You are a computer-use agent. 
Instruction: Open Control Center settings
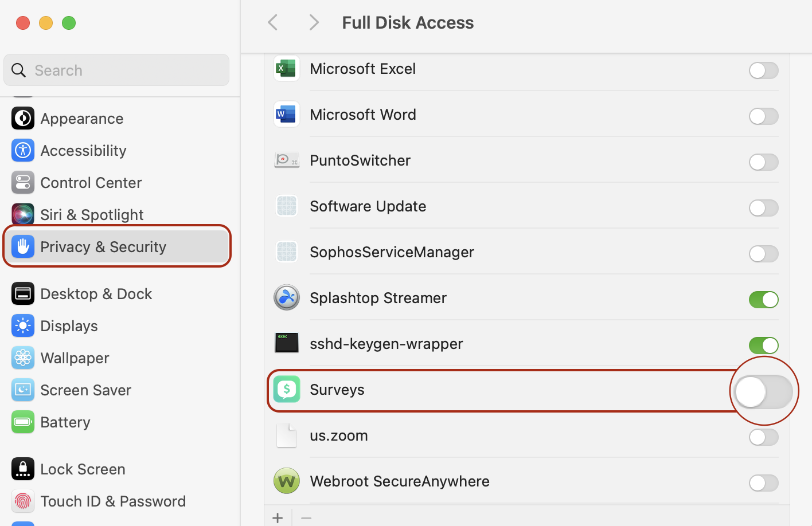tap(116, 183)
